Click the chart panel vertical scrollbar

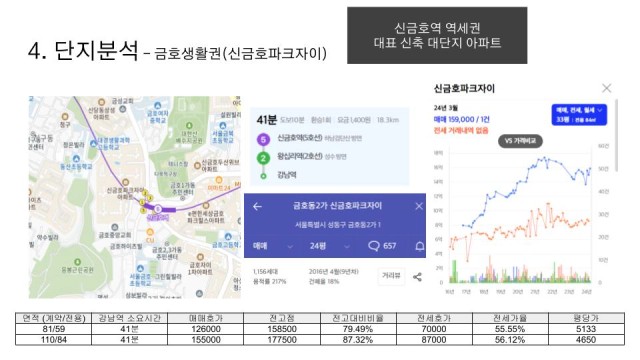(x=616, y=135)
